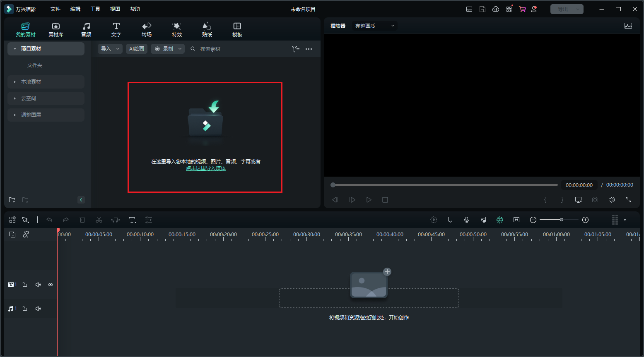Open the 转场 transitions panel

[147, 30]
